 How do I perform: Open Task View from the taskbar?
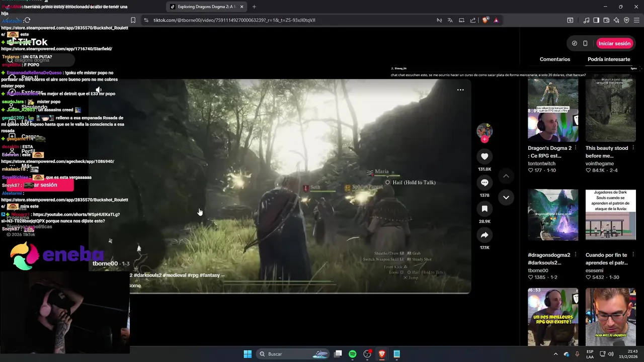point(338,354)
